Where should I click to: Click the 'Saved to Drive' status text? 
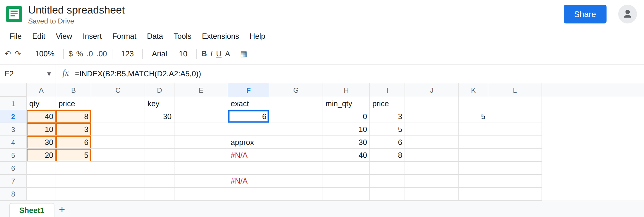pyautogui.click(x=51, y=21)
